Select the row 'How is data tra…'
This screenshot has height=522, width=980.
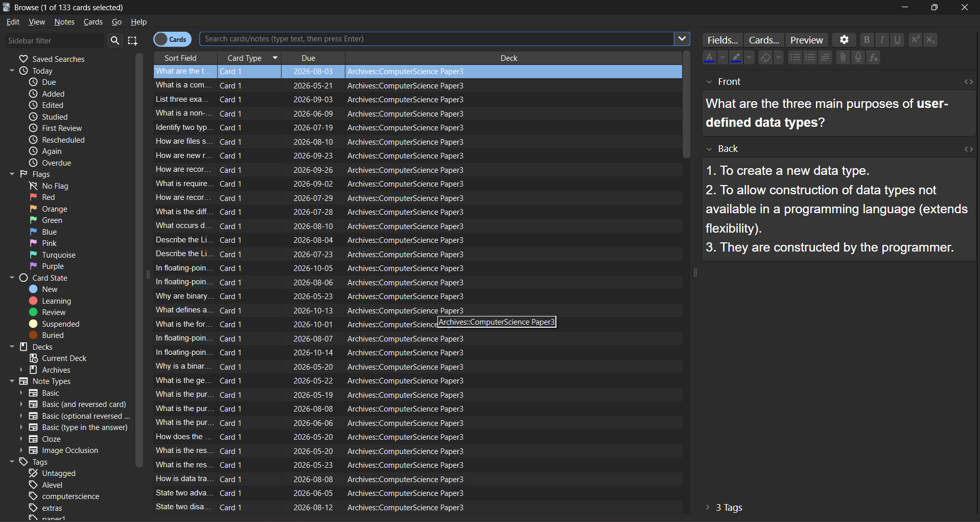[418, 479]
